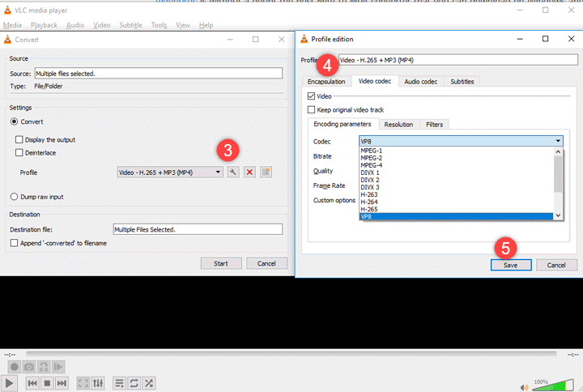This screenshot has width=583, height=392.
Task: Click the Destination file input field
Action: (x=198, y=229)
